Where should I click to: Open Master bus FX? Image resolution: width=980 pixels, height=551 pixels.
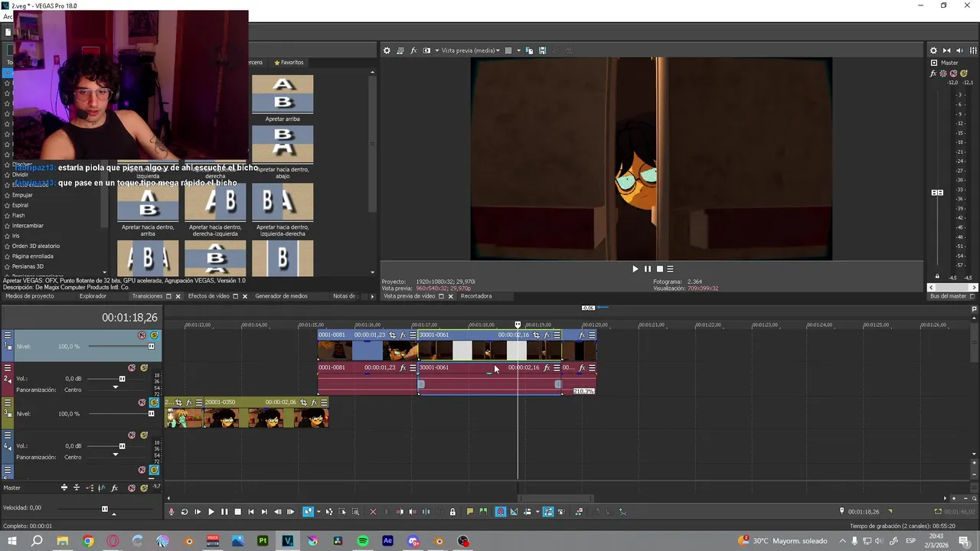pos(933,73)
